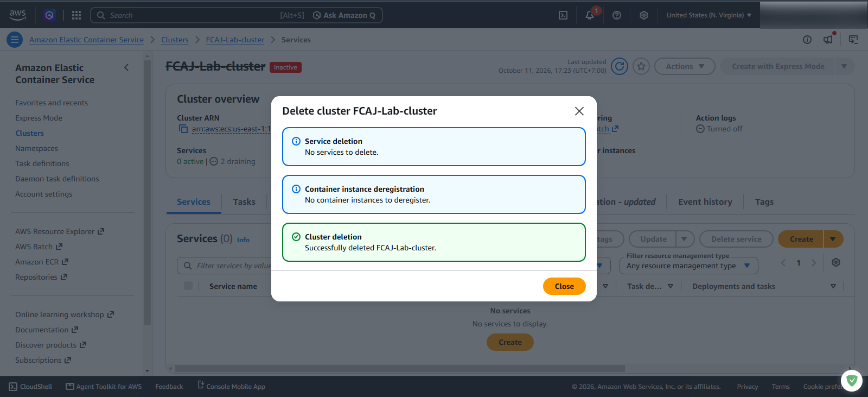Expand the Update button dropdown arrow
This screenshot has height=397, width=868.
click(x=685, y=239)
